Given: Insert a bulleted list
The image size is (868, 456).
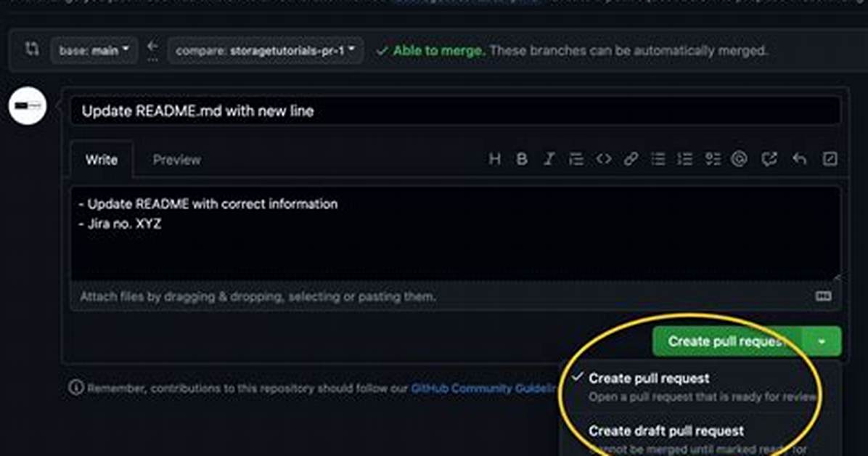Looking at the screenshot, I should 658,160.
